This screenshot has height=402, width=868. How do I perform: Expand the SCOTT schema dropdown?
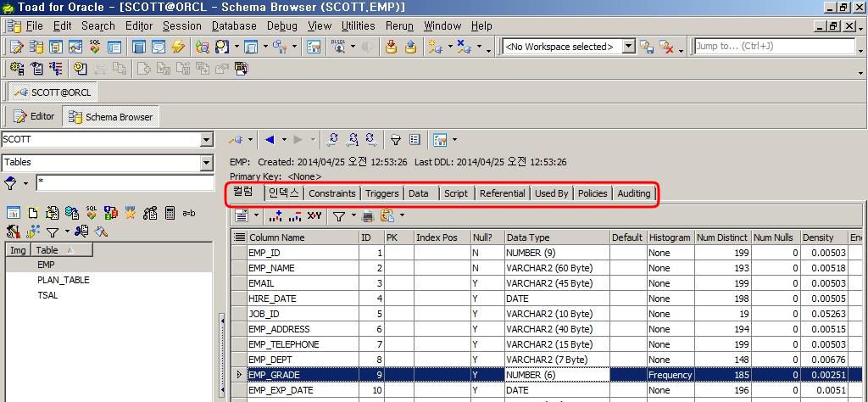[207, 140]
